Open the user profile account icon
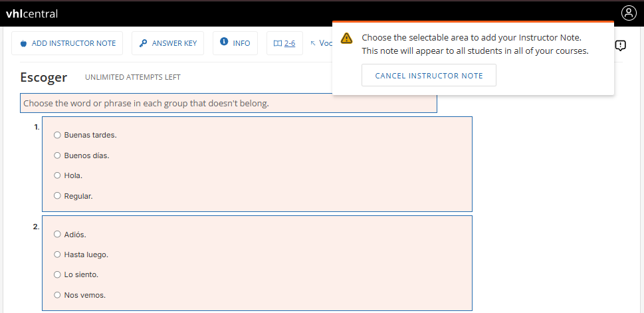Screen dimensions: 644x313 (629, 13)
